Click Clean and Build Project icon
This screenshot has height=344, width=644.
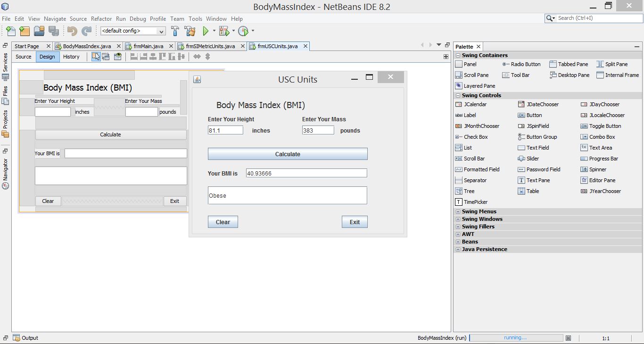pos(190,31)
